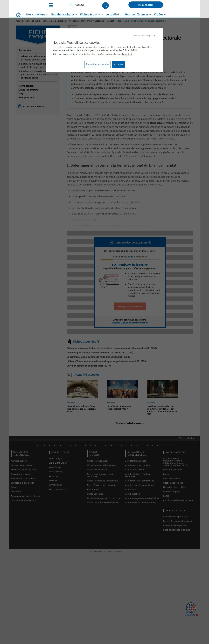The image size is (209, 644).
Task: Select Aller plus loin sidebar entry
Action: pyautogui.click(x=26, y=98)
